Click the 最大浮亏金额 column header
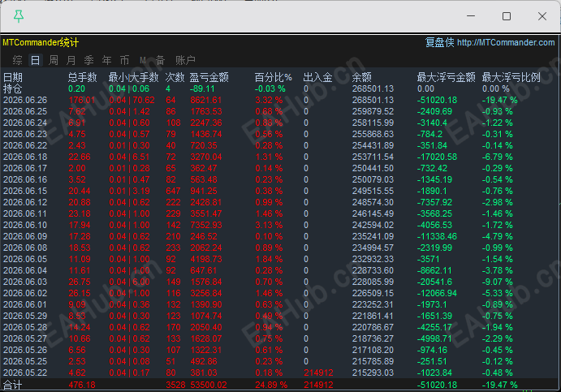This screenshot has width=561, height=392. [447, 77]
